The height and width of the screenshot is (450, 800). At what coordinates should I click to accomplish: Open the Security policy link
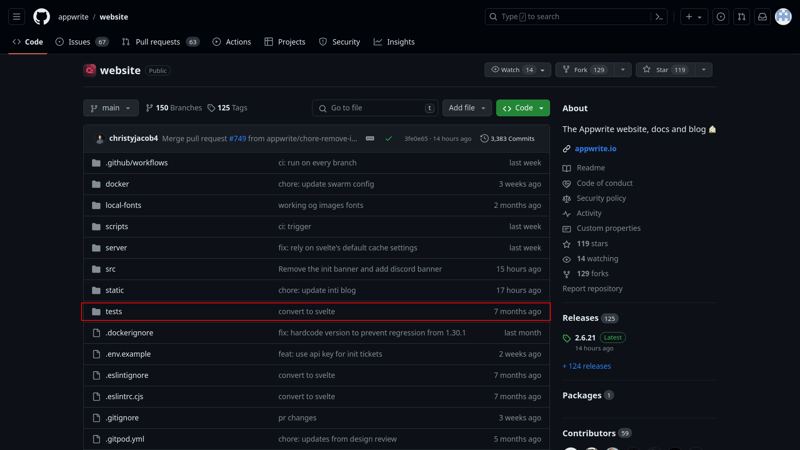click(x=601, y=198)
